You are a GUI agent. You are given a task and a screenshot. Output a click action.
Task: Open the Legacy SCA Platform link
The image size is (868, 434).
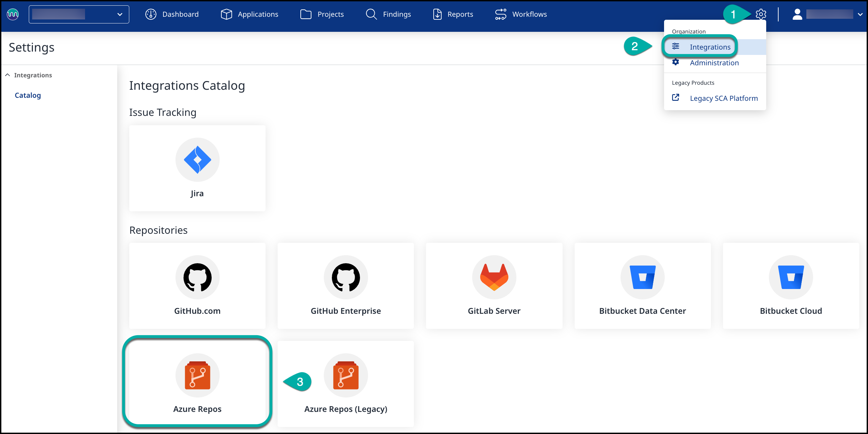click(723, 98)
